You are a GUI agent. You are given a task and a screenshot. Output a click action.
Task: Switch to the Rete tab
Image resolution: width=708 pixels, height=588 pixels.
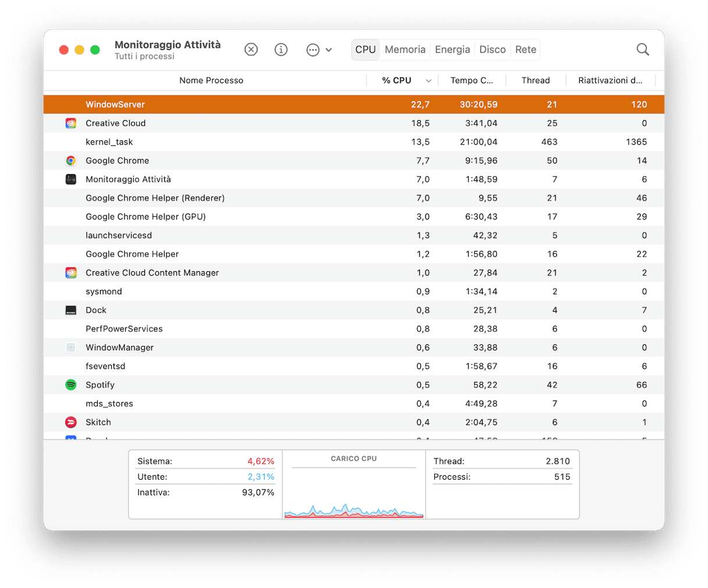pos(526,49)
